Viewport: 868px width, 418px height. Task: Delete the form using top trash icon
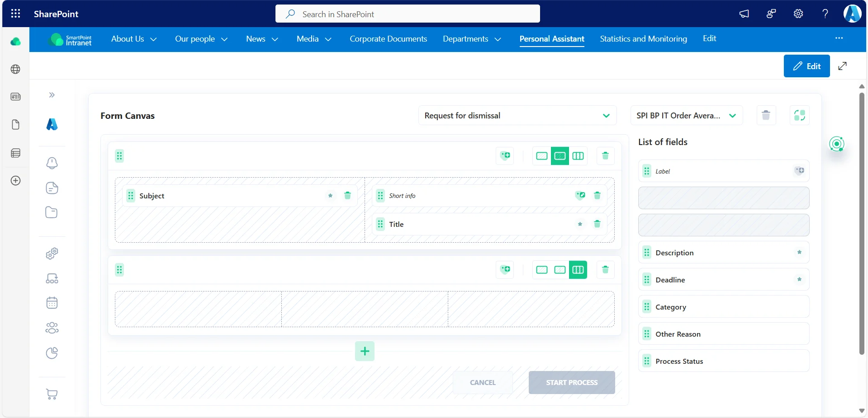pos(766,115)
